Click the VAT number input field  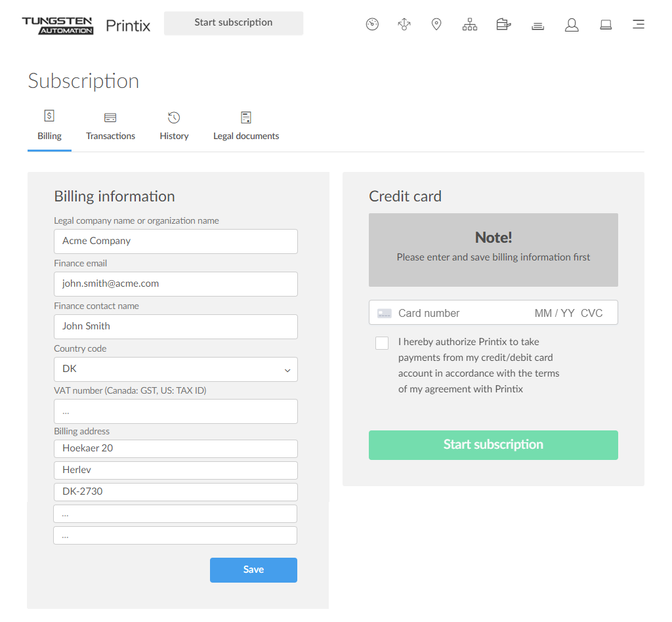click(176, 411)
